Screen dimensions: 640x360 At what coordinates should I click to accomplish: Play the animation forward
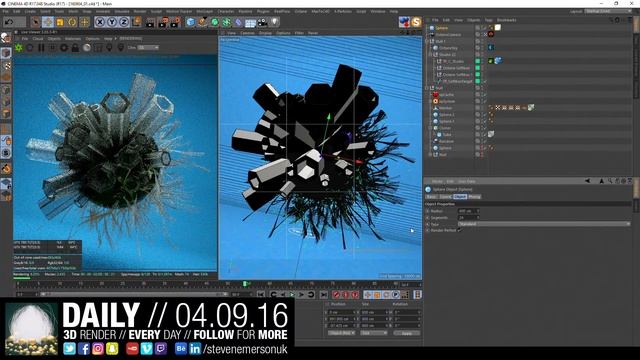point(291,294)
